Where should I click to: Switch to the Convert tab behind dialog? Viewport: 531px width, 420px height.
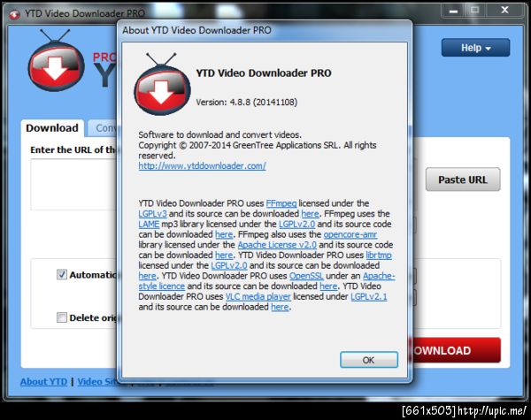click(x=103, y=128)
